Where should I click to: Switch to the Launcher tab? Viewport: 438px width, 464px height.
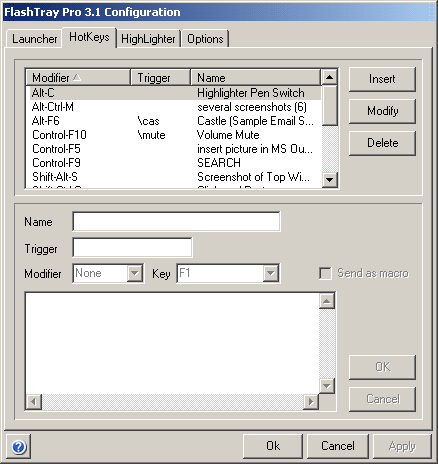pos(34,39)
